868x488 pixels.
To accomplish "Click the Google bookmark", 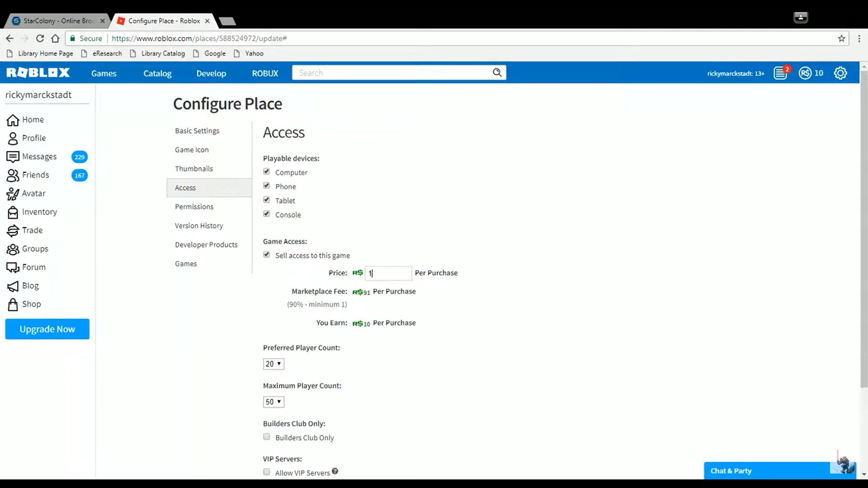I will [x=209, y=53].
